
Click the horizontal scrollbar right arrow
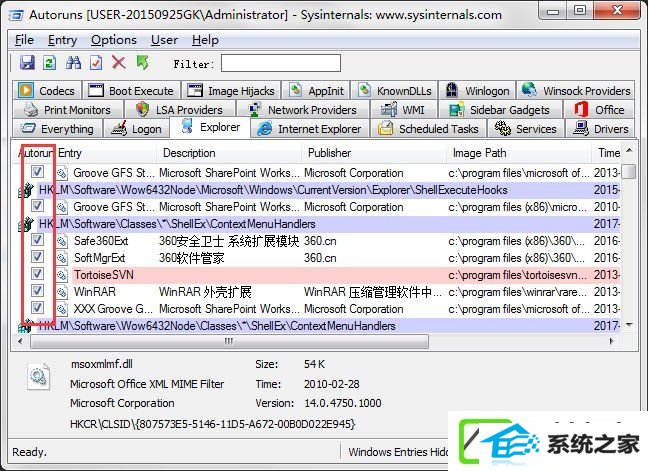[612, 341]
